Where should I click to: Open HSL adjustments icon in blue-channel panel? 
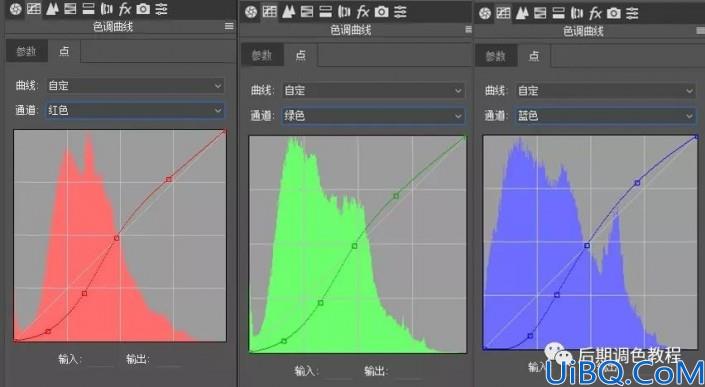point(540,13)
